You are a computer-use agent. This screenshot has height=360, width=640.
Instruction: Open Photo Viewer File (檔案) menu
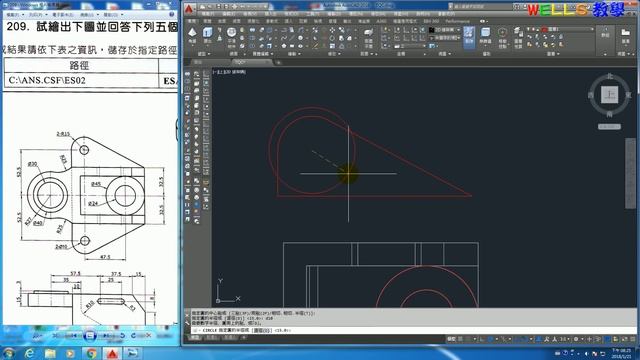[x=15, y=15]
